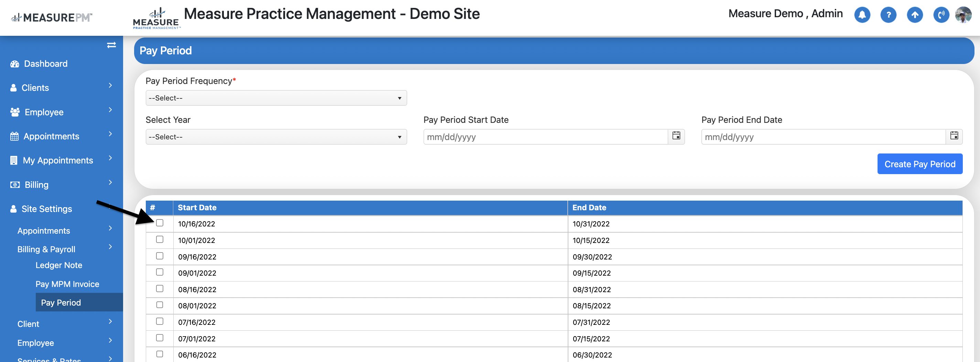Click the Site Settings person icon
Screen dimensions: 980x362
click(13, 209)
